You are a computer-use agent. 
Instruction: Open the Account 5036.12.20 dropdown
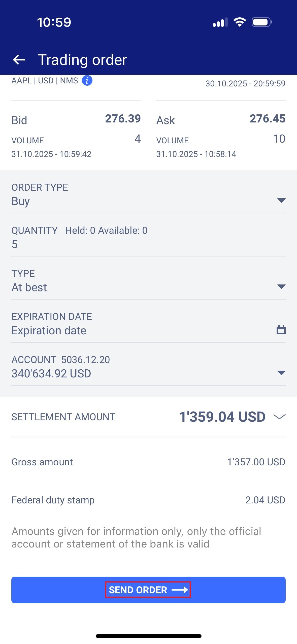pos(281,373)
